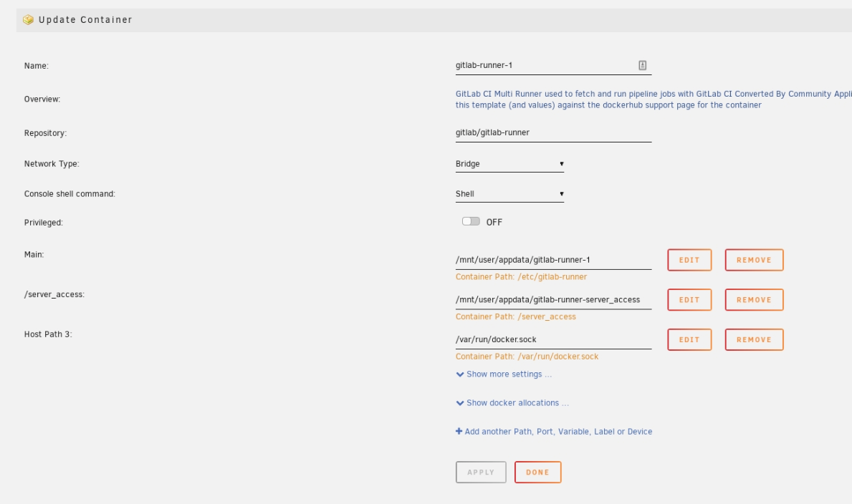
Task: Click the '/server_access:' label
Action: pyautogui.click(x=54, y=295)
